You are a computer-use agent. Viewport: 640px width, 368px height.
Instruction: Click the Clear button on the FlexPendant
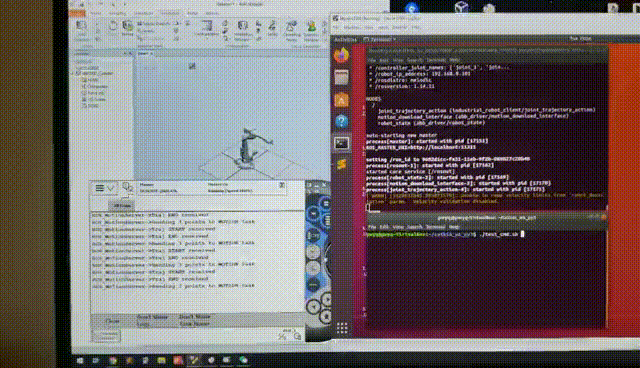(112, 321)
